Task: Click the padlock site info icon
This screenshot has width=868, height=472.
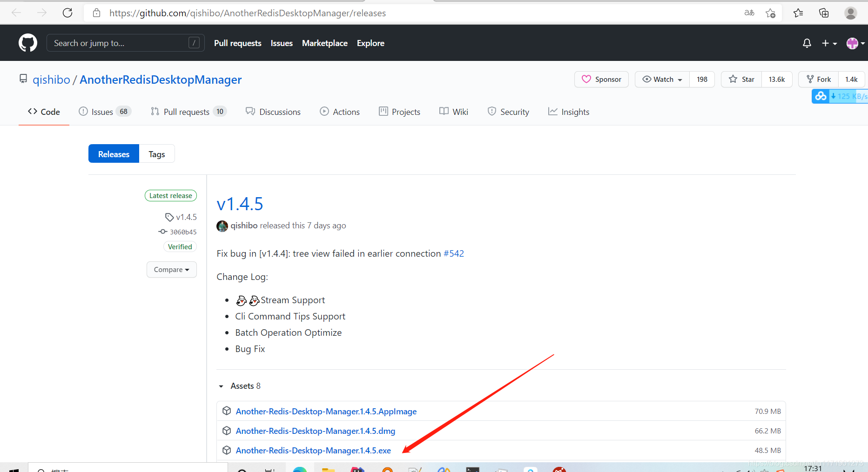Action: [x=96, y=13]
